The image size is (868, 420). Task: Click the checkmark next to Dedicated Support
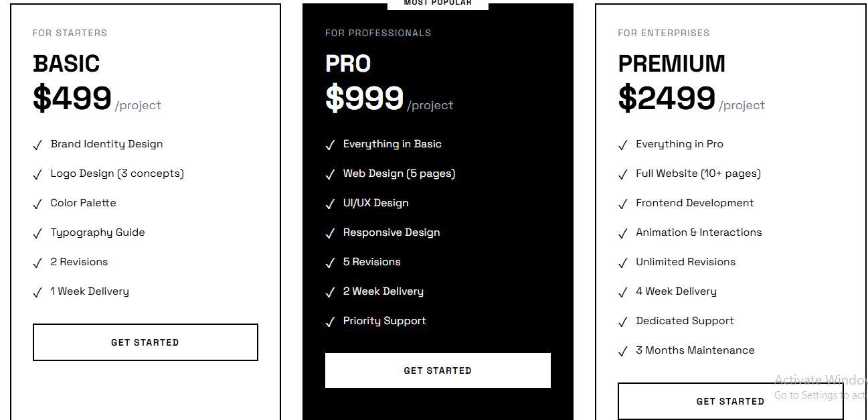623,322
